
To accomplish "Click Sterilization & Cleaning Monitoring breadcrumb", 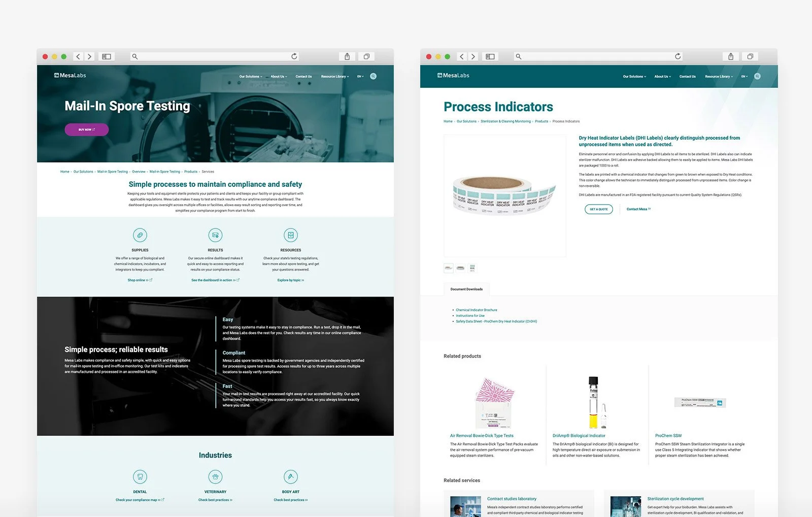I will pyautogui.click(x=505, y=121).
